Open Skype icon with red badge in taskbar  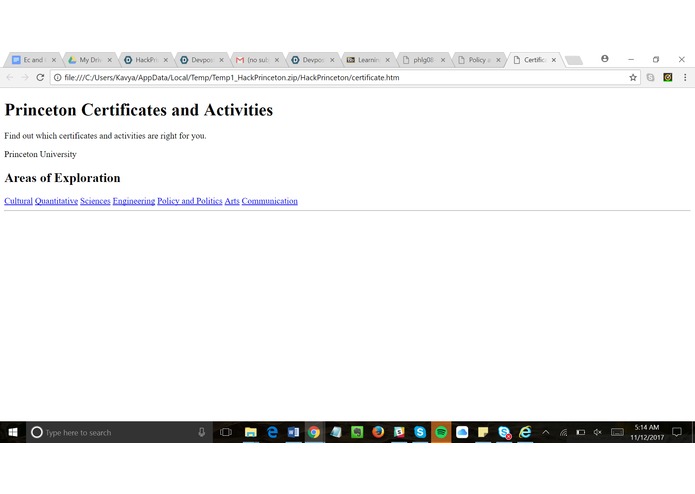pyautogui.click(x=504, y=432)
